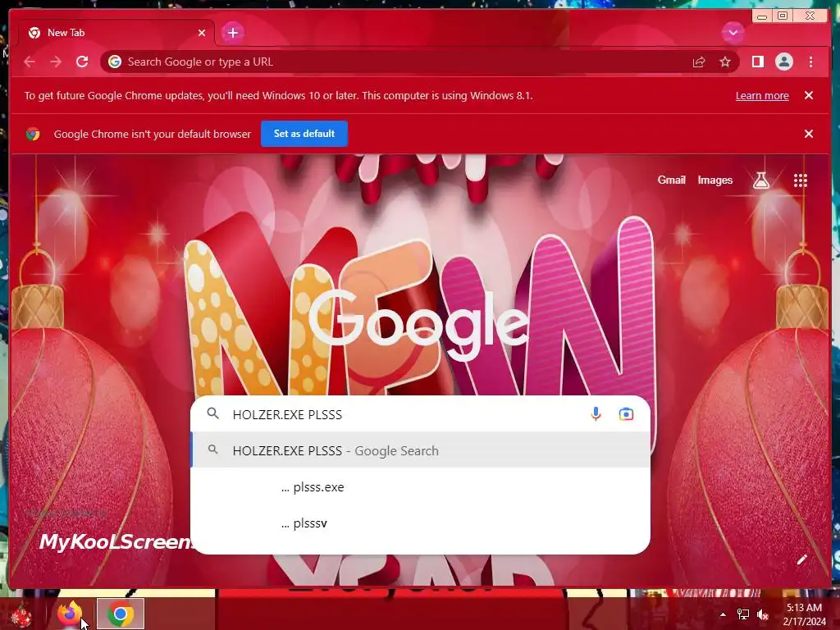Show hidden tray icons arrow
Viewport: 840px width, 630px height.
pyautogui.click(x=723, y=615)
